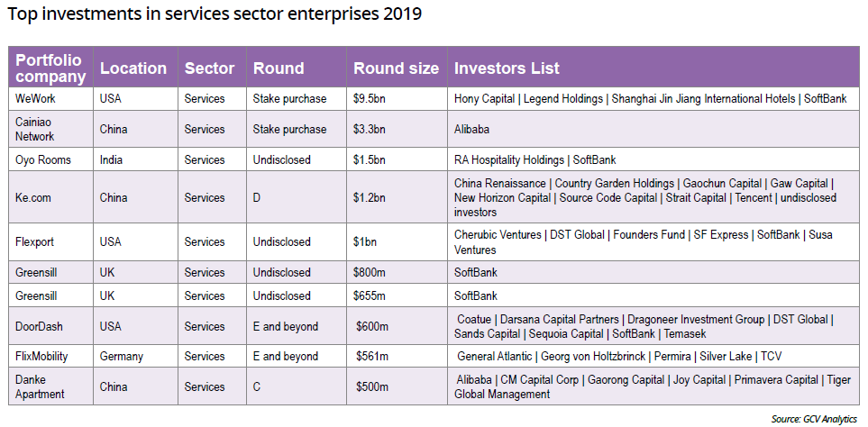
Task: Click the Portfolio company column header
Action: click(50, 68)
